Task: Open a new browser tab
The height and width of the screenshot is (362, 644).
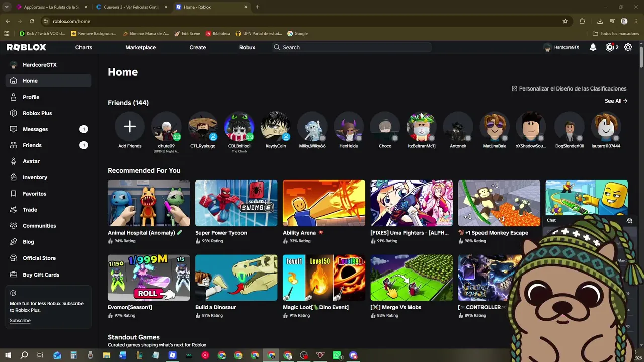Action: coord(258,7)
